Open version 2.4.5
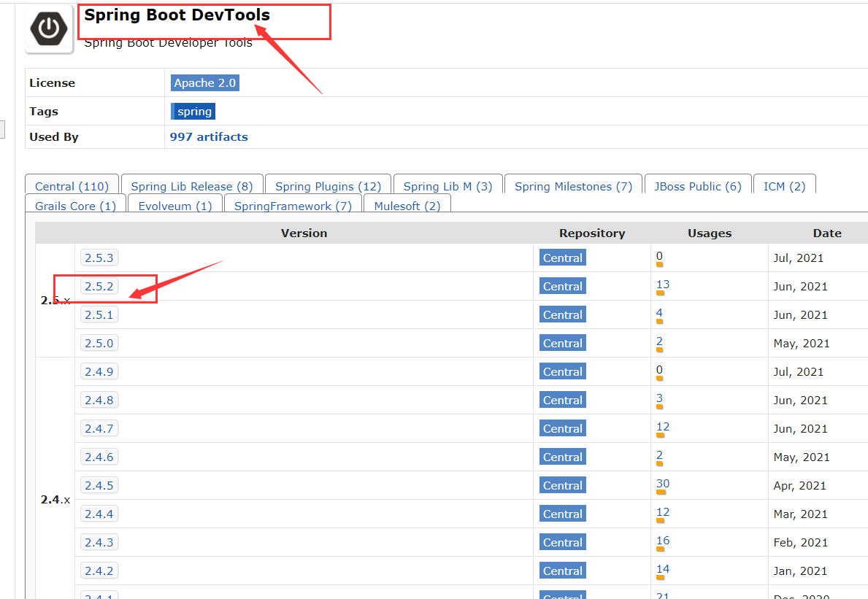 (99, 486)
